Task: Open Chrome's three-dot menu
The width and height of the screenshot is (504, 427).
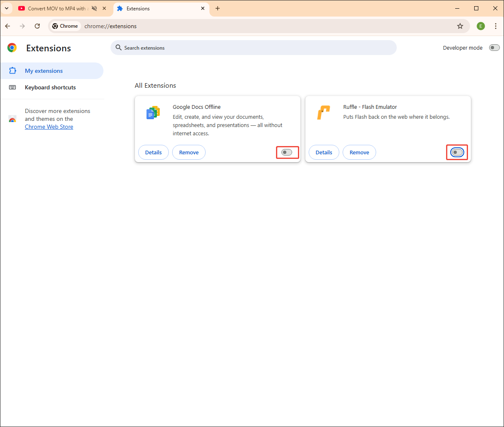Action: (x=496, y=26)
